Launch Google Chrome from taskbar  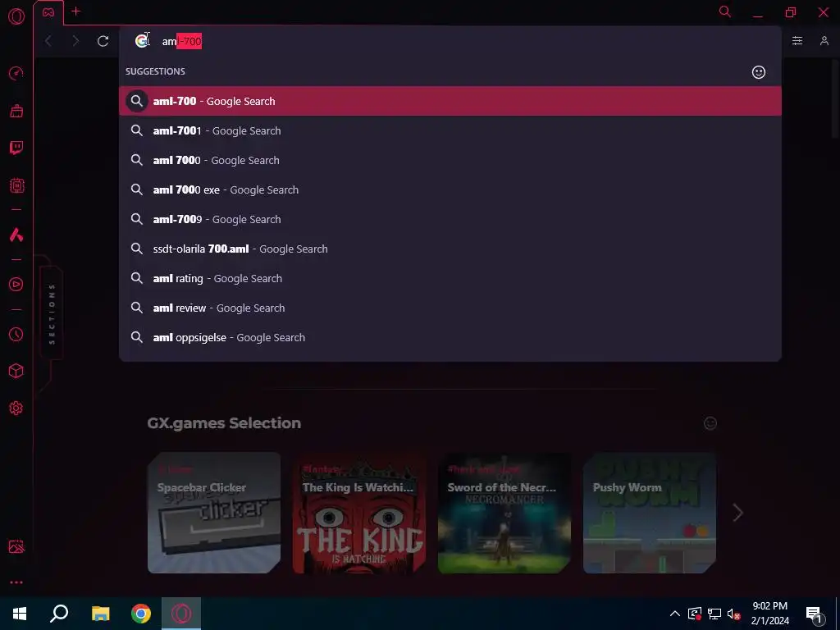click(141, 614)
